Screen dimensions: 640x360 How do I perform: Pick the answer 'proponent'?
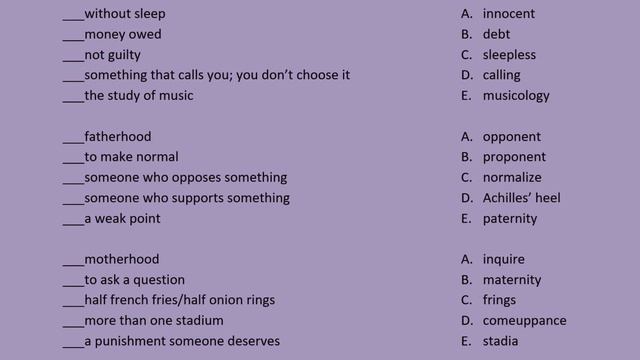(x=514, y=158)
